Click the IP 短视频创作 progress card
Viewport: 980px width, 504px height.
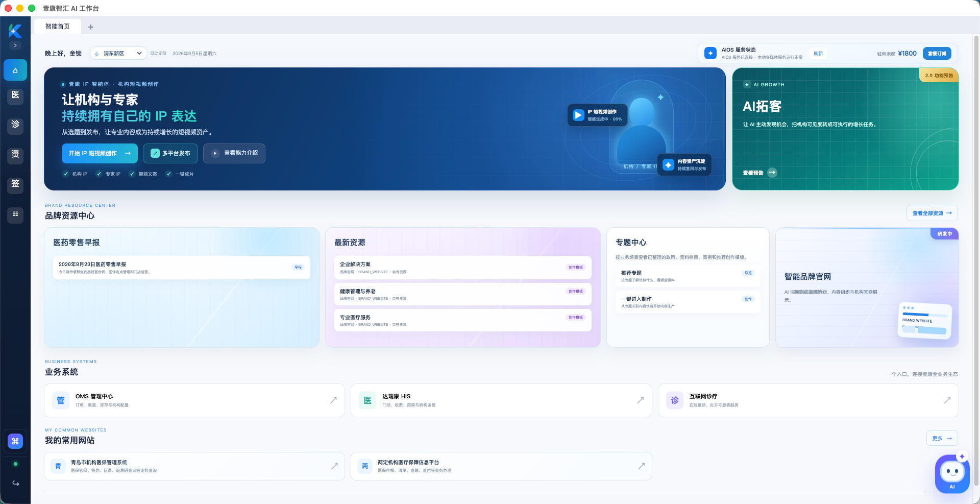[597, 115]
